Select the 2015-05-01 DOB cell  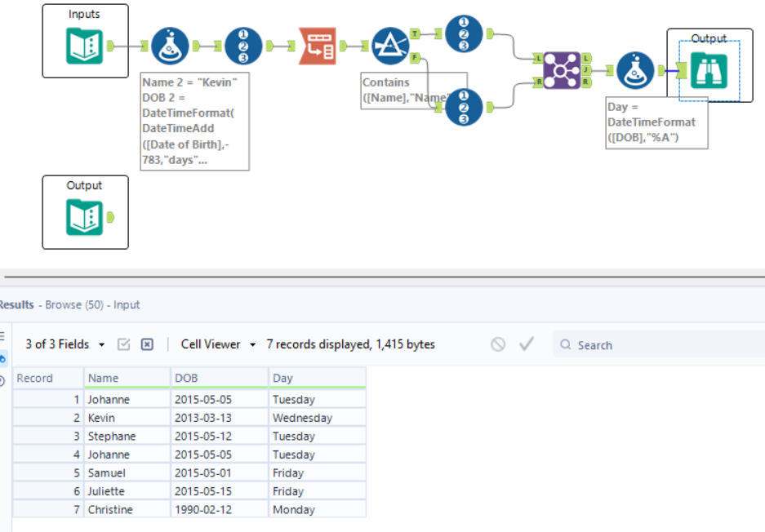(x=219, y=473)
